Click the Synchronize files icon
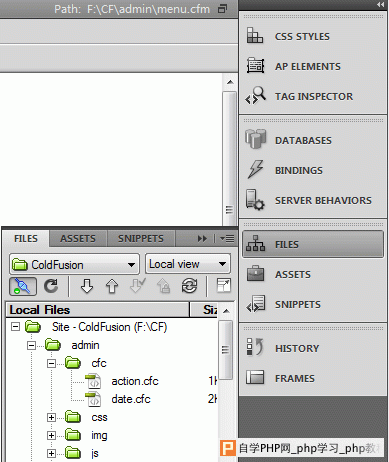This screenshot has height=462, width=389. 189,286
